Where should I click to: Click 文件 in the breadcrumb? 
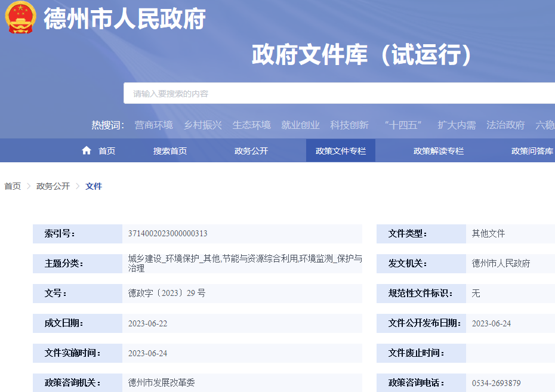click(x=94, y=186)
